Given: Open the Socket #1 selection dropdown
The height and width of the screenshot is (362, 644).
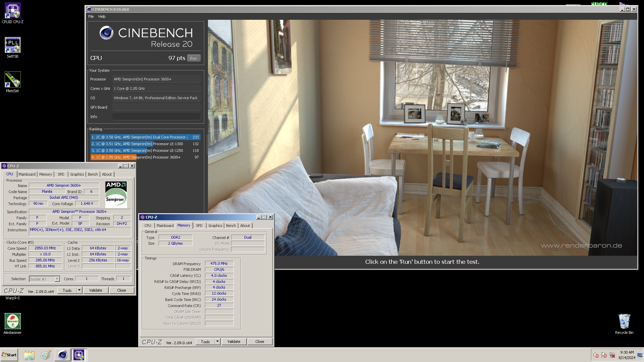Looking at the screenshot, I should pos(57,279).
